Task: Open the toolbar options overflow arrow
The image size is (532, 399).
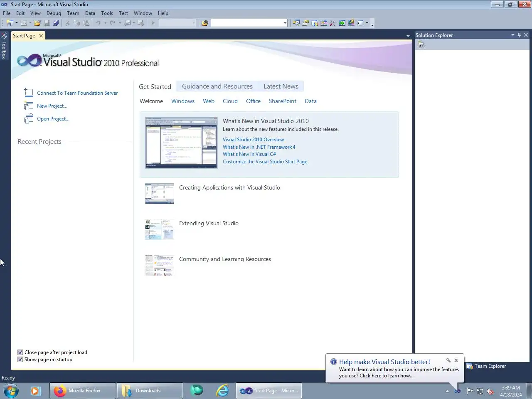Action: pyautogui.click(x=372, y=24)
